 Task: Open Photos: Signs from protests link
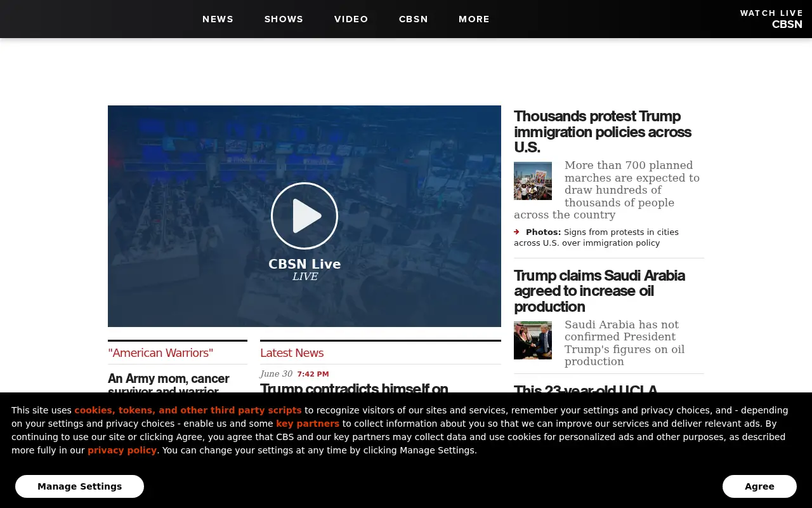[x=596, y=237]
